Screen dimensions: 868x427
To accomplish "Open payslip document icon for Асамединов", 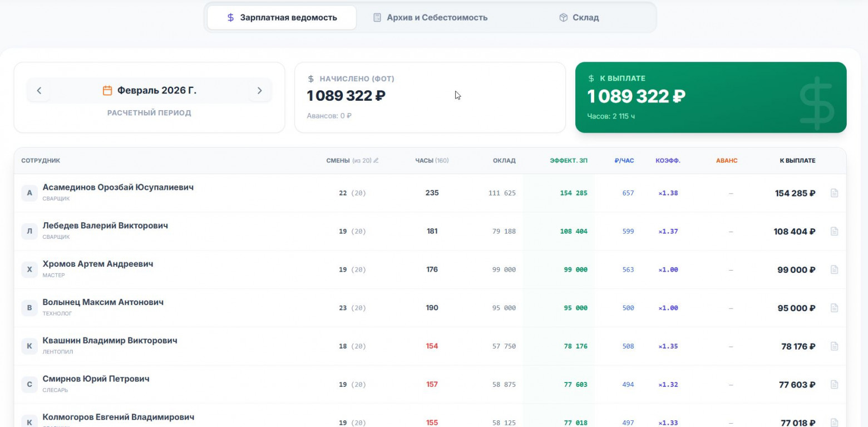I will [x=834, y=193].
